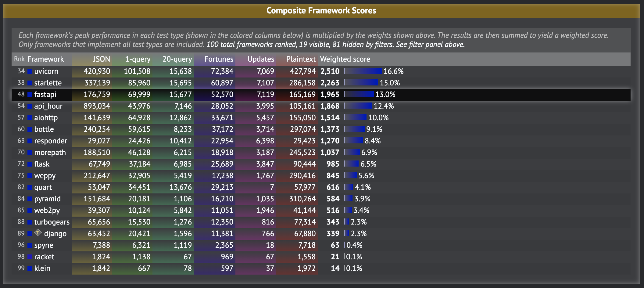The width and height of the screenshot is (644, 288).
Task: Select the bottle framework name
Action: [44, 129]
